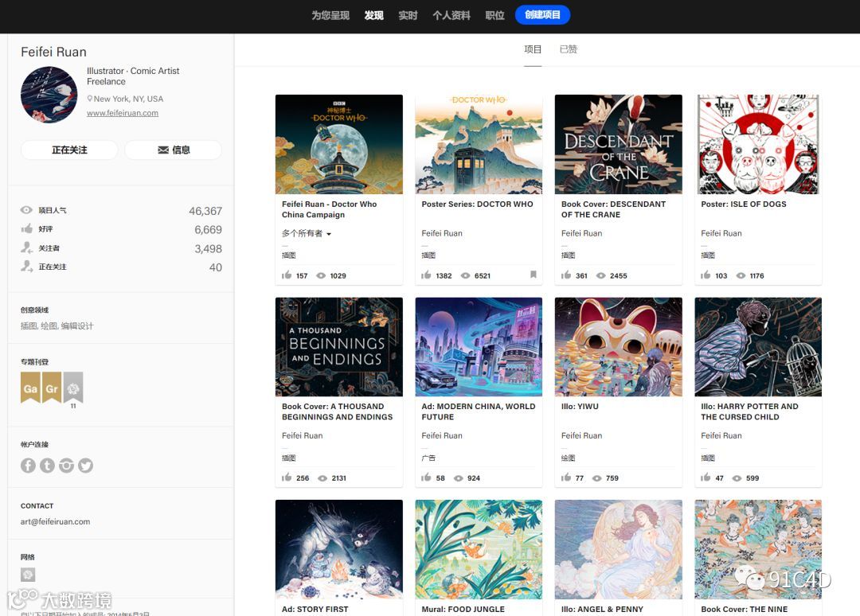Click Feifei Ruan profile avatar image
This screenshot has height=616, width=860.
(x=49, y=95)
